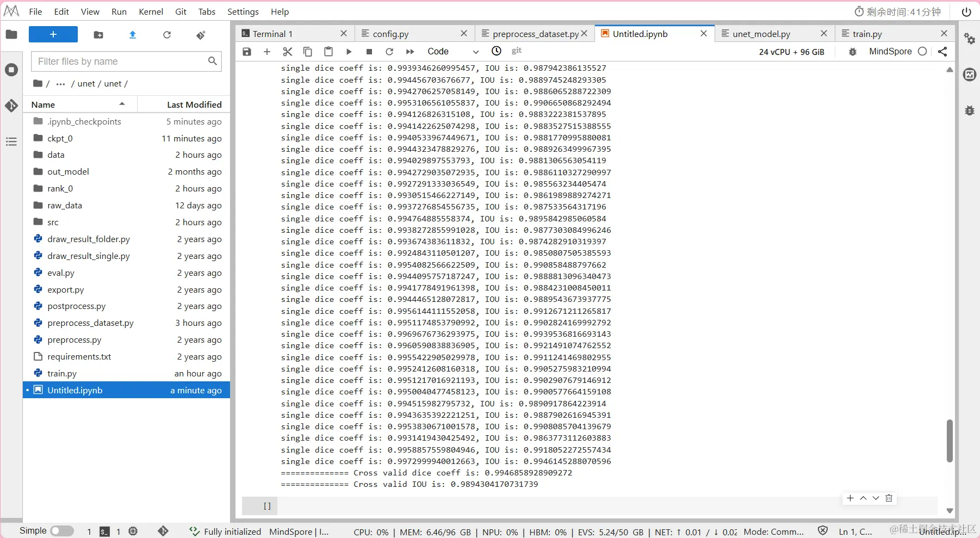Switch kernel by clicking MindSpore
Screen dimensions: 980x538
pos(890,51)
